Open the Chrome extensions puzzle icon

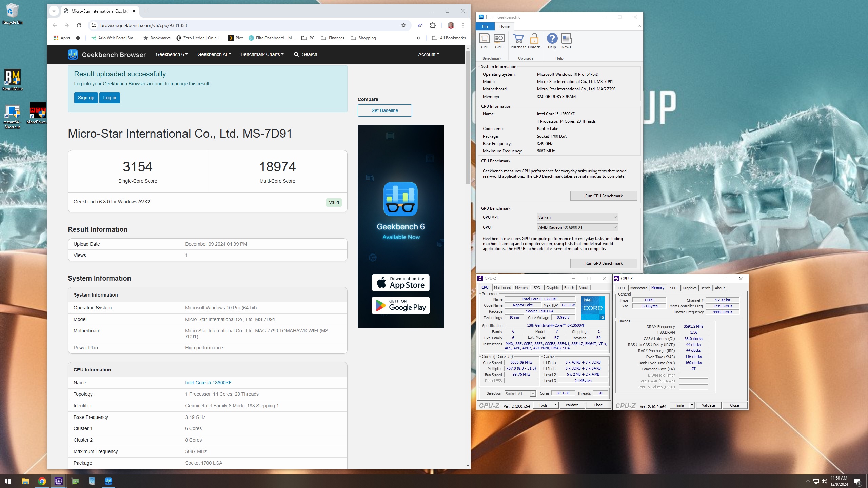pos(433,25)
